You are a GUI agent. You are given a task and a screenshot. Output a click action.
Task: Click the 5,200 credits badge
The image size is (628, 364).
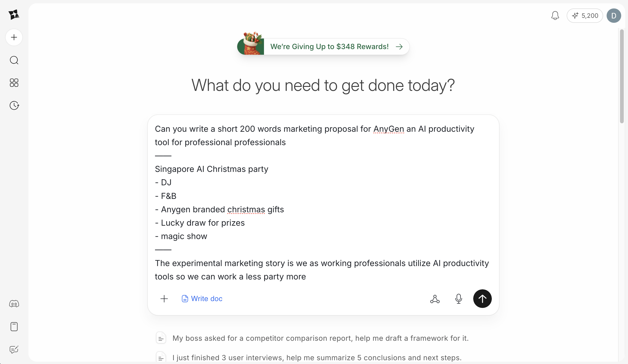(585, 16)
